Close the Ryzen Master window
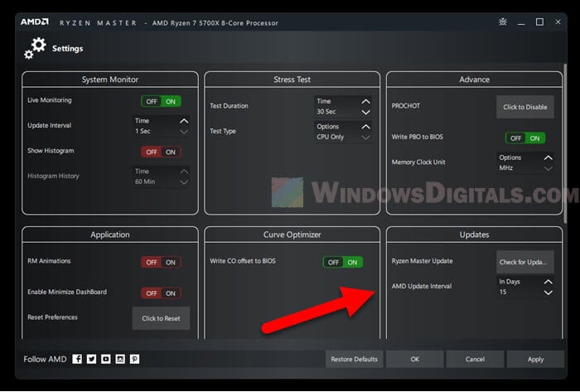The height and width of the screenshot is (392, 580). pos(558,22)
